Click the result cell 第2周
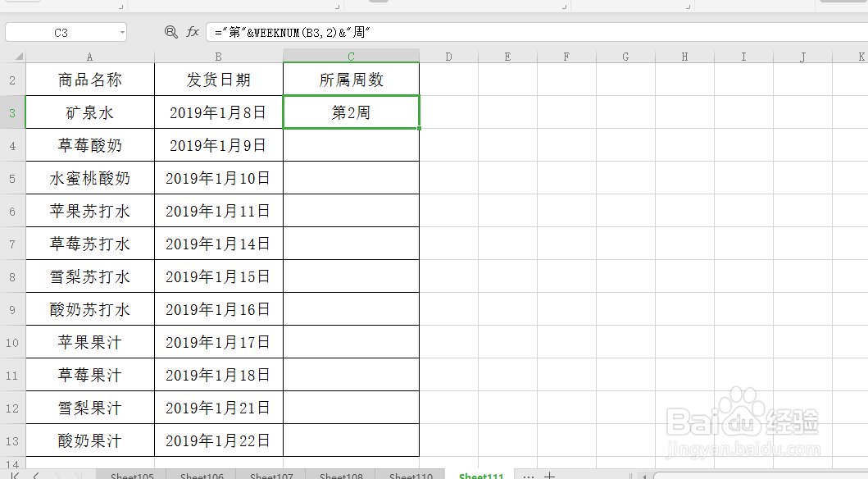Image resolution: width=868 pixels, height=479 pixels. pyautogui.click(x=351, y=112)
